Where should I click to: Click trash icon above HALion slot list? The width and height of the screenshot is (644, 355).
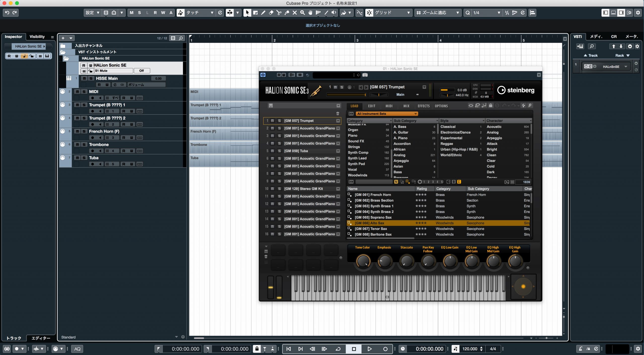[338, 113]
